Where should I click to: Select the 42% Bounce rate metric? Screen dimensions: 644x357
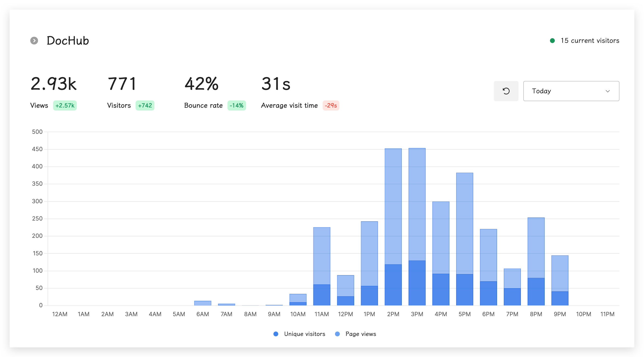(202, 84)
